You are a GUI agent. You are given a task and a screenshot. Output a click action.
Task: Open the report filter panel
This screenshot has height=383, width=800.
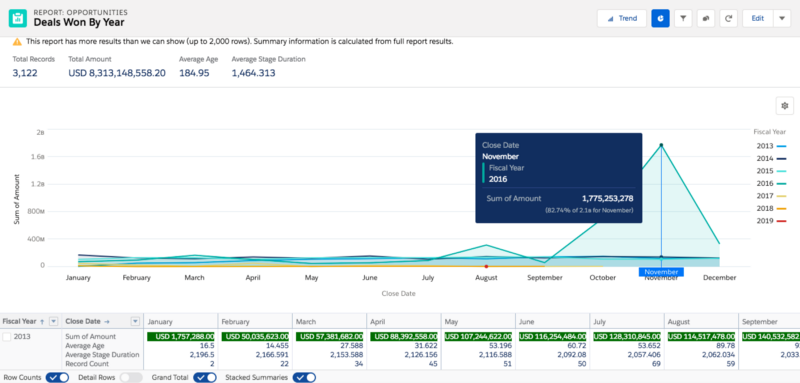(x=683, y=18)
